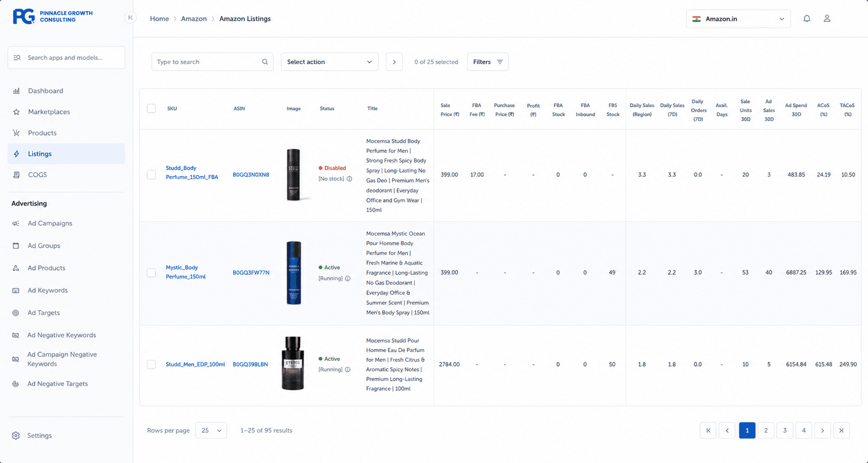Run selected action with arrow button
Screen dimensions: 868x463
pos(394,62)
